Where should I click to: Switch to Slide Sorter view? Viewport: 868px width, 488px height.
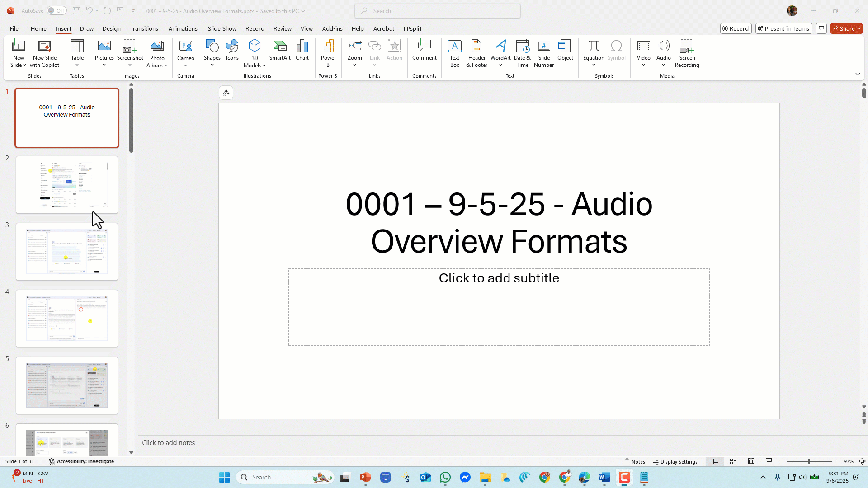click(733, 461)
